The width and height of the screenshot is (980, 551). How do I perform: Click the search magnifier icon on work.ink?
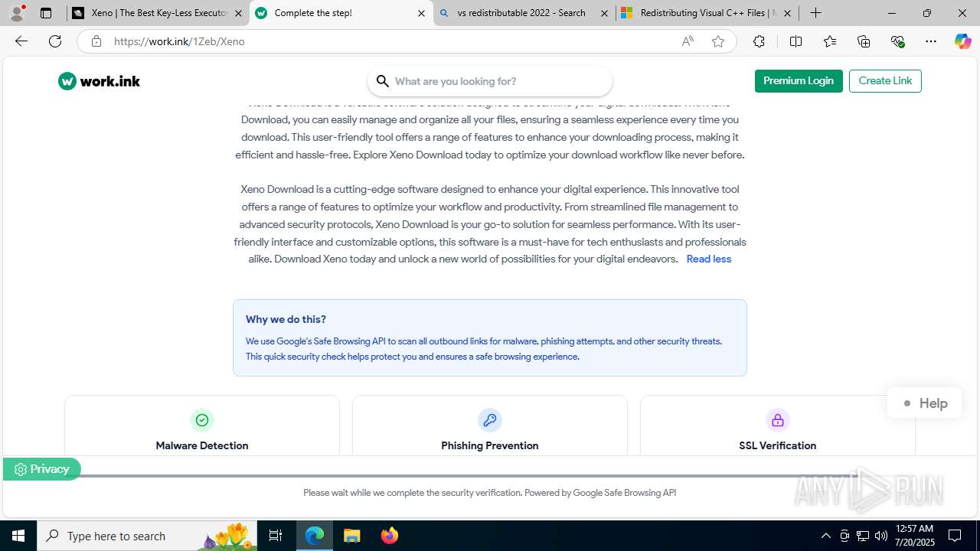383,81
